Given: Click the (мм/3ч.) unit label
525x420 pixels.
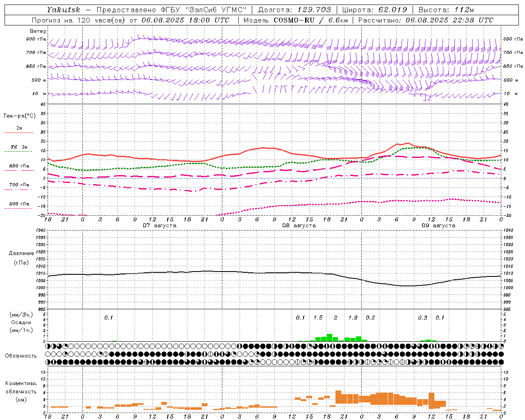Looking at the screenshot, I should point(21,315).
